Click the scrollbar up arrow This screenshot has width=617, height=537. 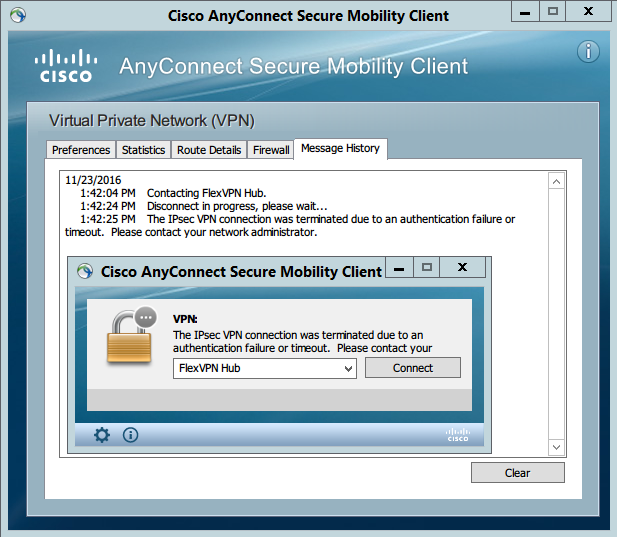click(x=556, y=181)
